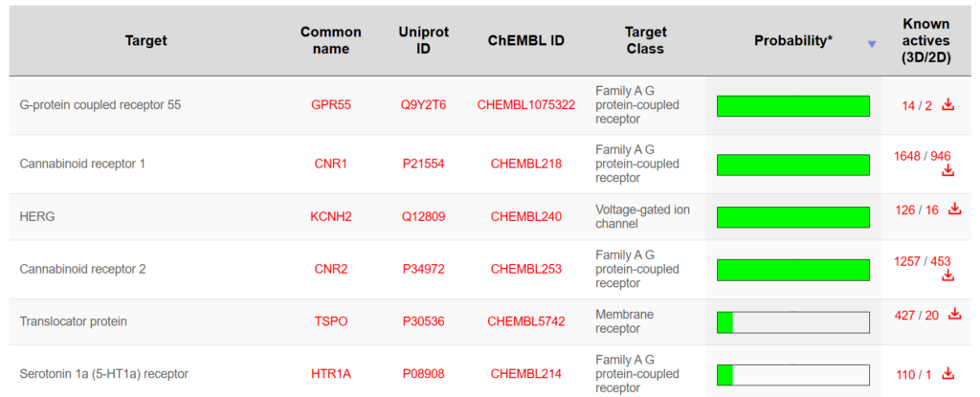The image size is (980, 397).
Task: Click the HTR1A gene link
Action: point(331,374)
